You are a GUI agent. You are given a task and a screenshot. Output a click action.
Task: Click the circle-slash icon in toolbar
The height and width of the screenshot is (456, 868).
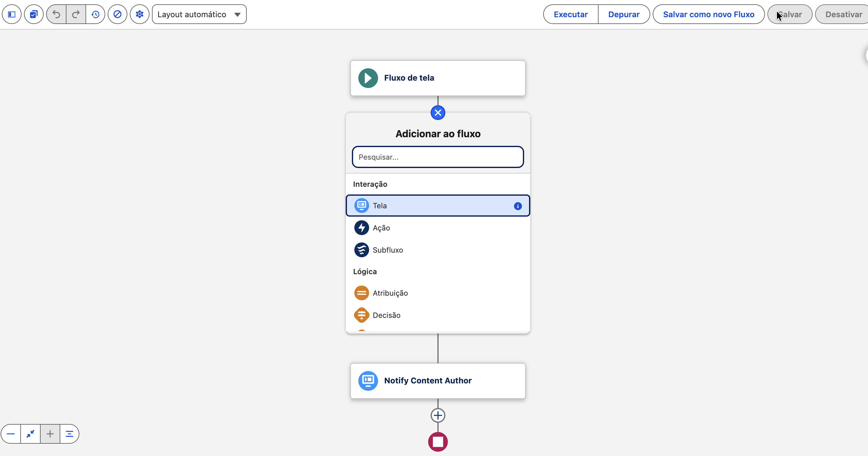[117, 14]
